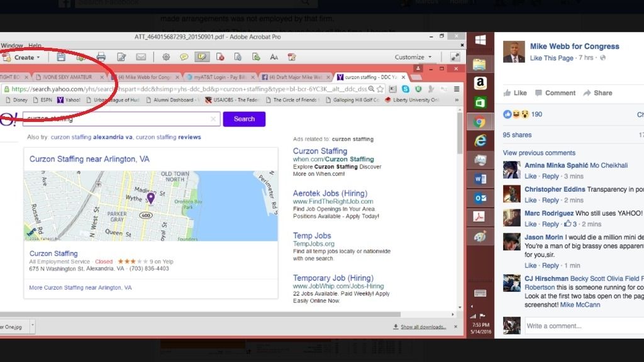The height and width of the screenshot is (362, 644).
Task: Click the Yahoo page horizontal scrollbar
Action: [x=200, y=314]
